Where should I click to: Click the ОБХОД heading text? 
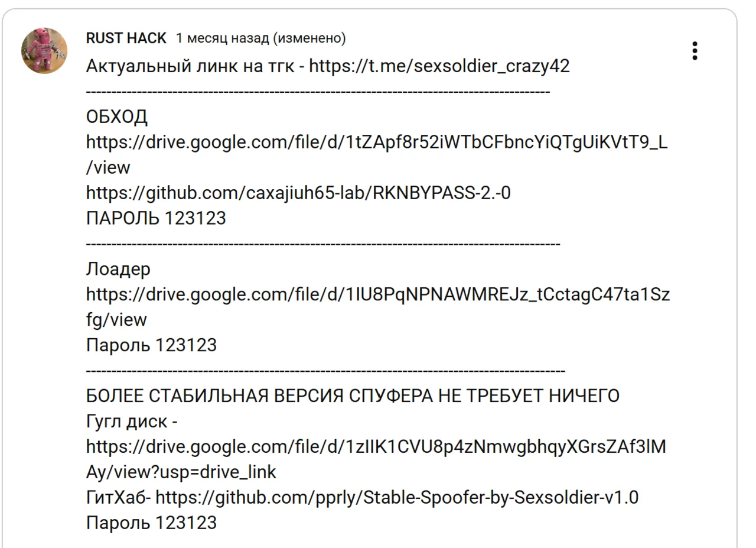[x=117, y=117]
